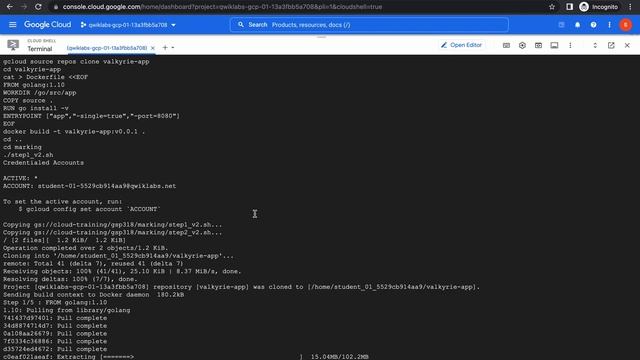Click the 'Sending build context to Docker daemon' line

[93, 294]
